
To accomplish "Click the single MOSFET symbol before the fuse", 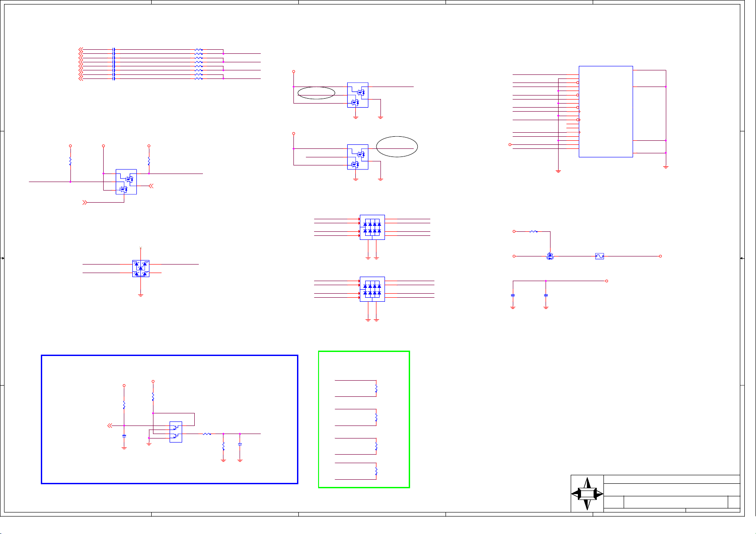I will coord(550,256).
